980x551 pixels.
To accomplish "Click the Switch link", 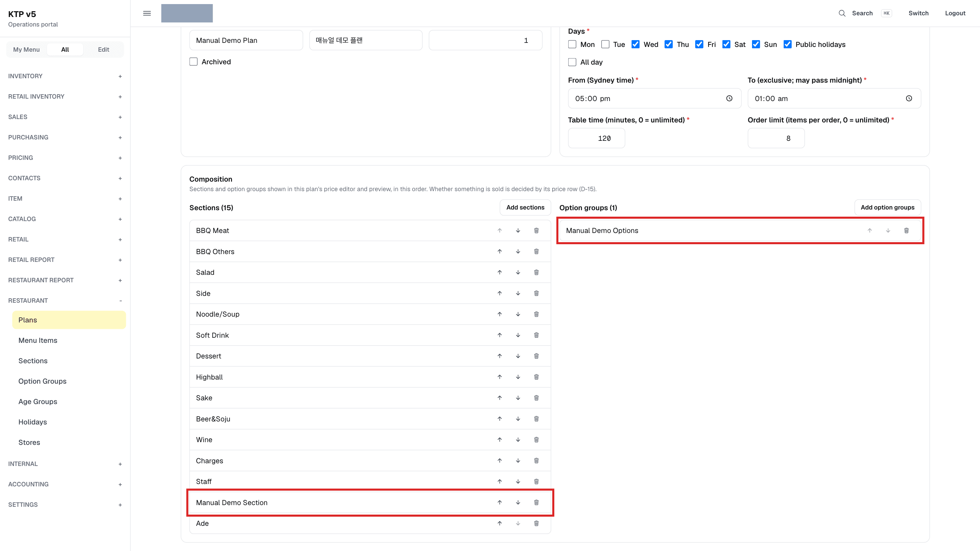I will tap(918, 13).
